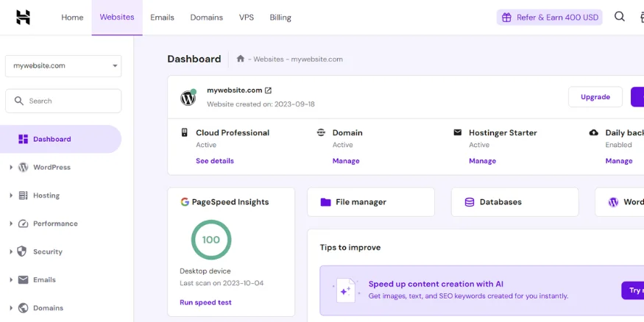The width and height of the screenshot is (644, 322).
Task: Expand the WordPress sidebar section arrow
Action: [11, 168]
